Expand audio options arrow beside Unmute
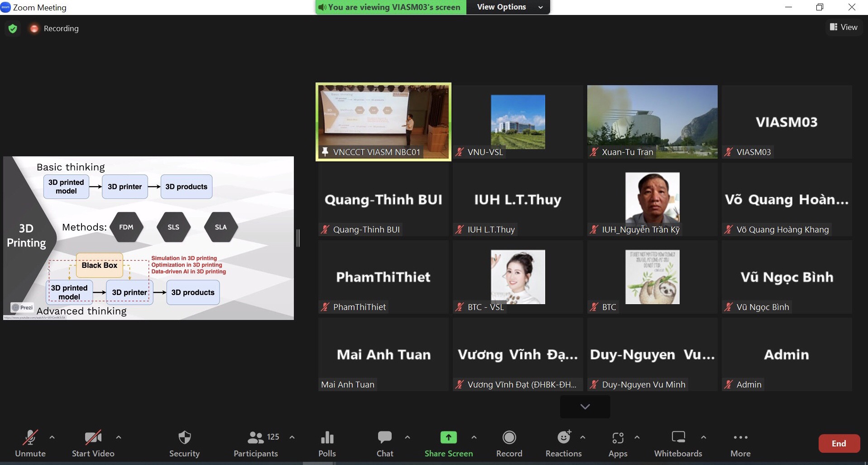This screenshot has width=868, height=465. coord(52,437)
